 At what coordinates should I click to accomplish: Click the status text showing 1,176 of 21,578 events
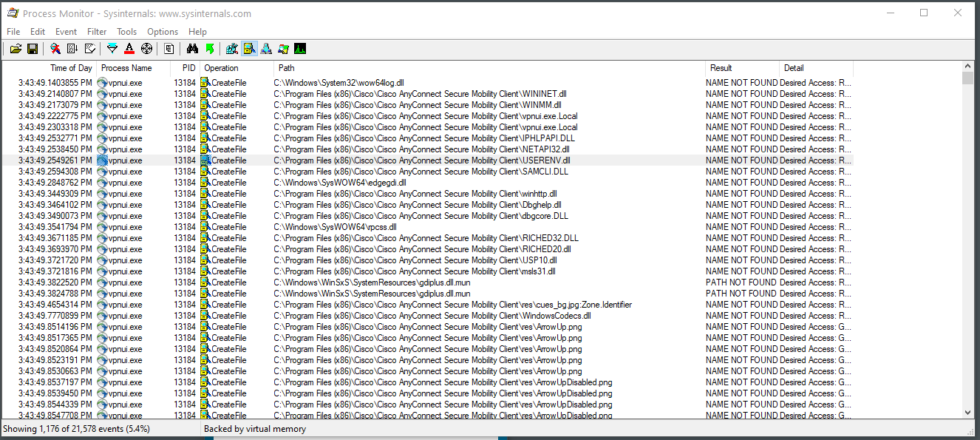coord(76,429)
